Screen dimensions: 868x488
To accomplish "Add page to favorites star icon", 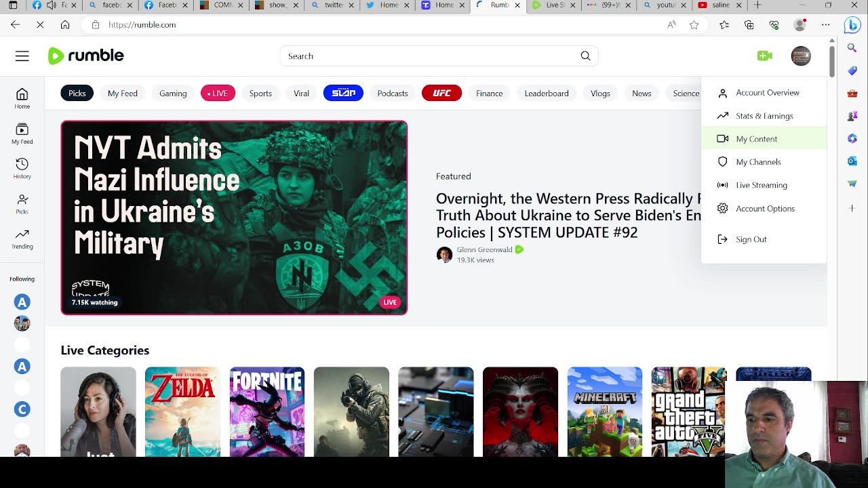I will click(x=694, y=25).
